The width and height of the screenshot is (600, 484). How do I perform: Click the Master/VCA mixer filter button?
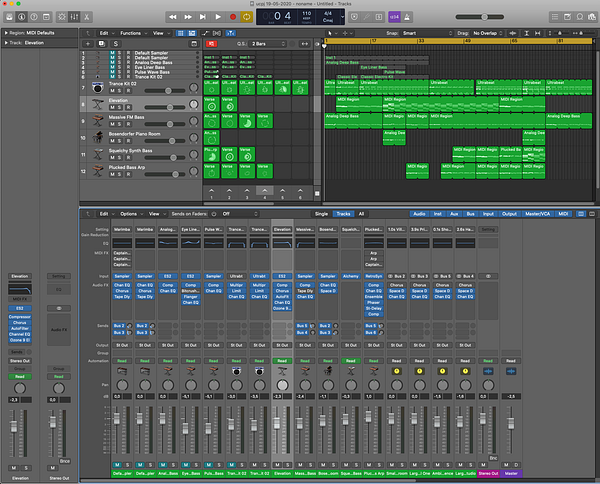pyautogui.click(x=539, y=213)
